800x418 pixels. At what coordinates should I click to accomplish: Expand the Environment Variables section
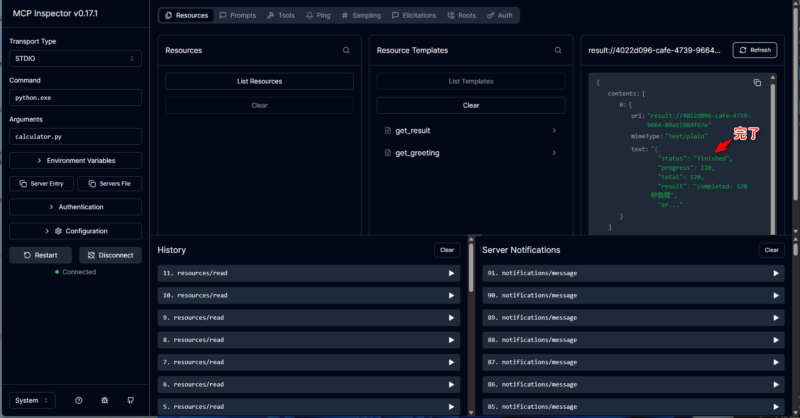click(75, 160)
